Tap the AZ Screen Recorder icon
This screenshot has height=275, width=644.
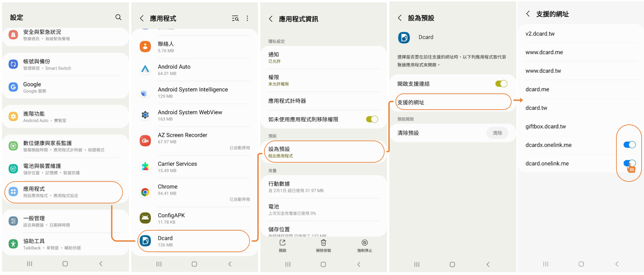pyautogui.click(x=145, y=141)
